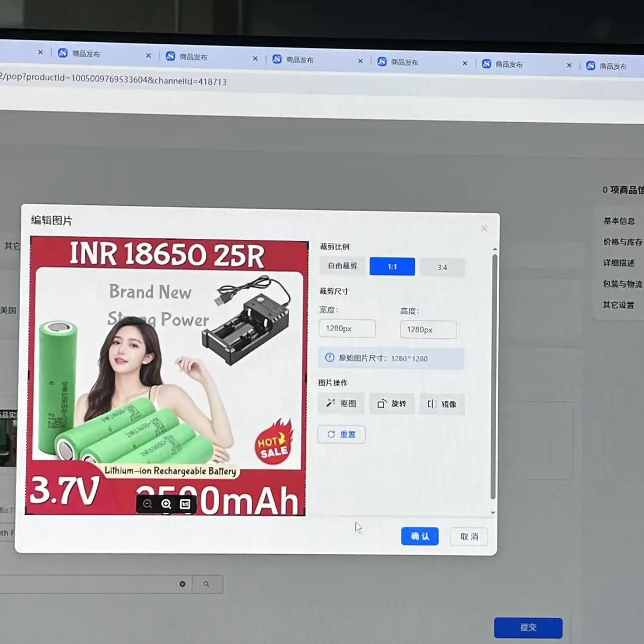Open 详细描述 section in side navigation

619,263
